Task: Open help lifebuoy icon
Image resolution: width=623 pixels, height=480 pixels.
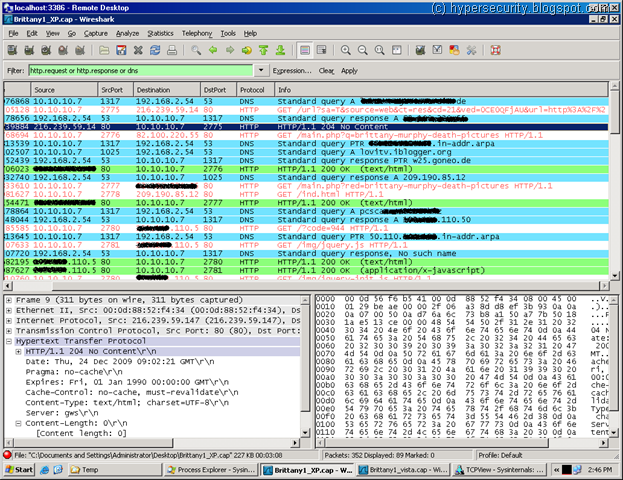Action: pos(495,50)
